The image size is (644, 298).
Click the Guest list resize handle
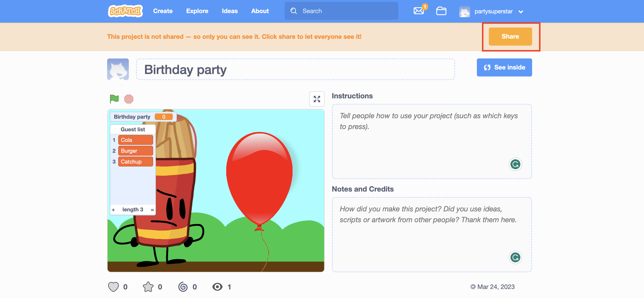pos(152,210)
